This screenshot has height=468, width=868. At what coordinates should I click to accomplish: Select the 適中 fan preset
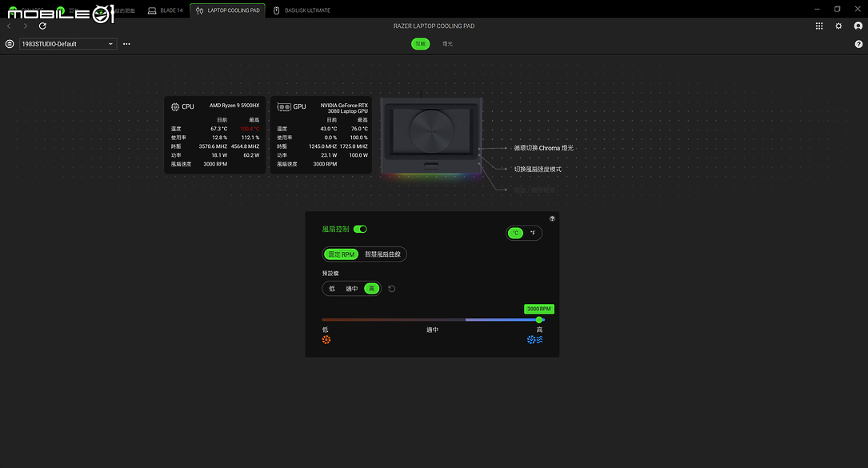pos(351,289)
